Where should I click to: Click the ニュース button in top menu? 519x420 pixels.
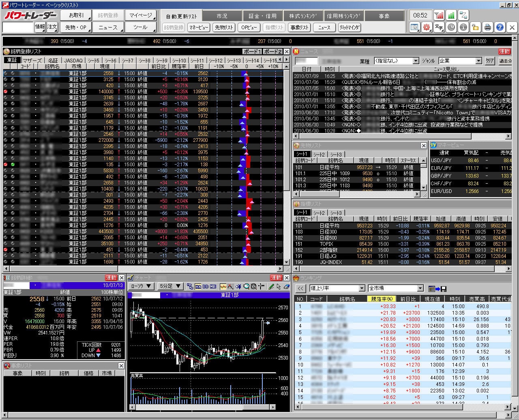click(108, 28)
